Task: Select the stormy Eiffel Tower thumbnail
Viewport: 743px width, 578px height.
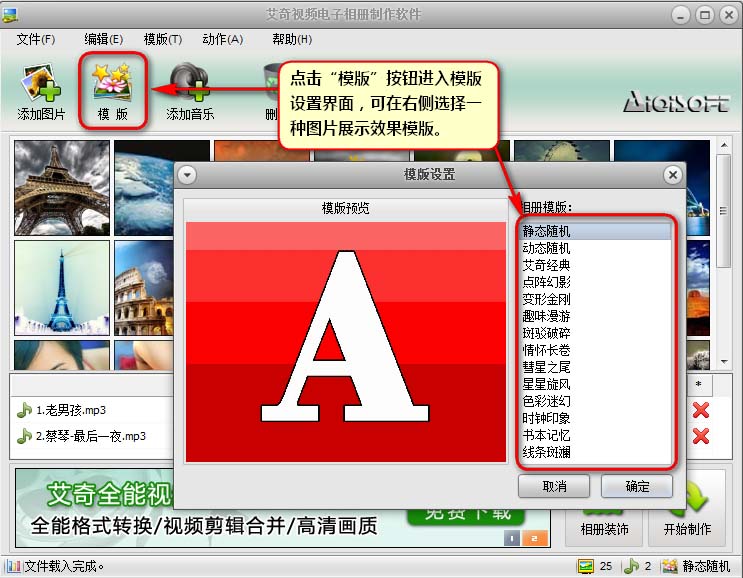Action: click(62, 188)
